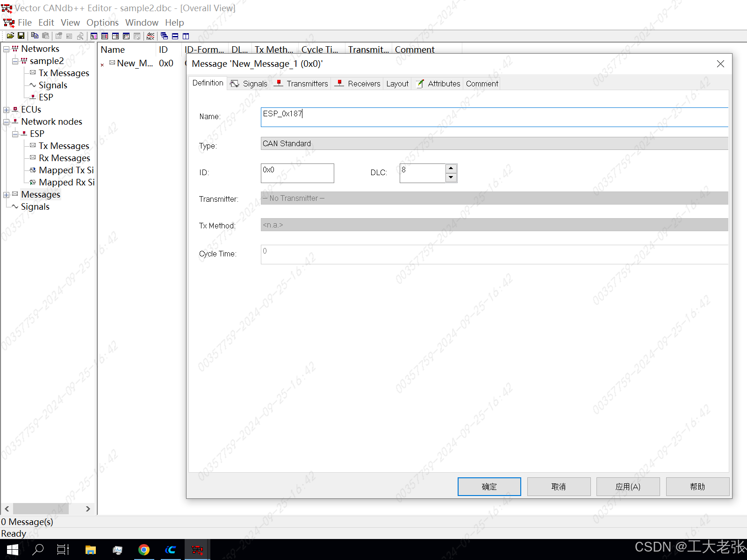
Task: Click the tree panel scroll right arrow
Action: (x=88, y=509)
